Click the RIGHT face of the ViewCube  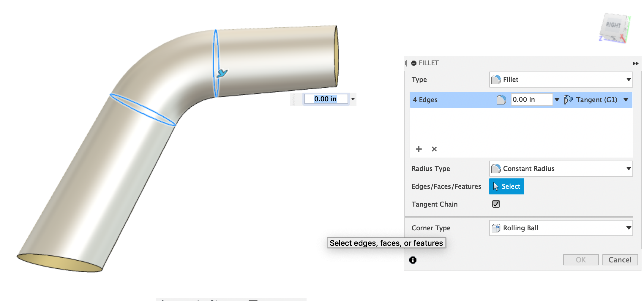pyautogui.click(x=613, y=27)
